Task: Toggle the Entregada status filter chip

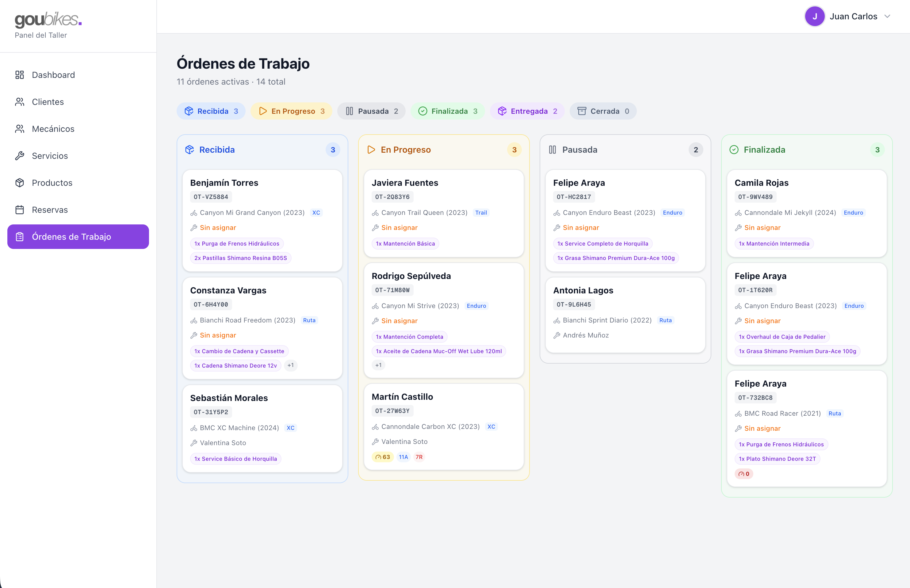Action: tap(527, 111)
